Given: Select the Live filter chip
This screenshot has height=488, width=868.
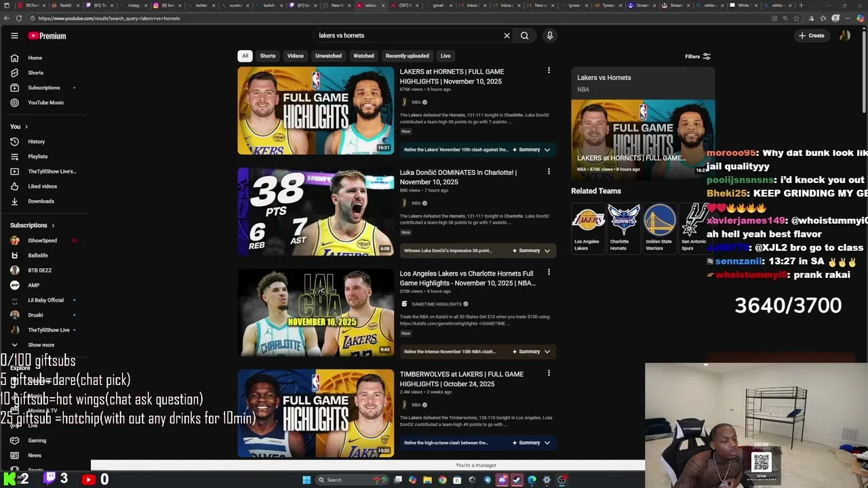Looking at the screenshot, I should [x=446, y=56].
